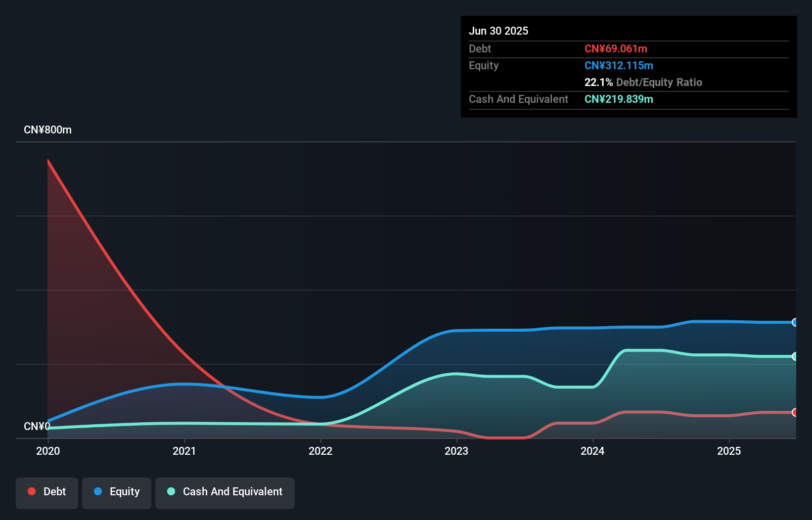Toggle the Cash And Equivalent series visibility
The height and width of the screenshot is (520, 812).
[225, 493]
